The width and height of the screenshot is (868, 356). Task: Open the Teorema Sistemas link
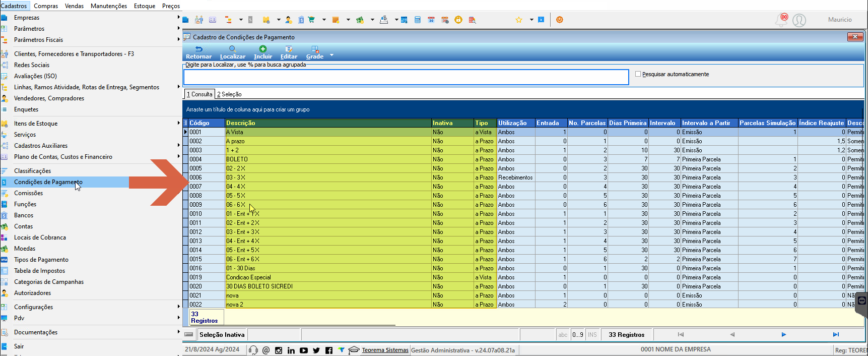pyautogui.click(x=385, y=350)
